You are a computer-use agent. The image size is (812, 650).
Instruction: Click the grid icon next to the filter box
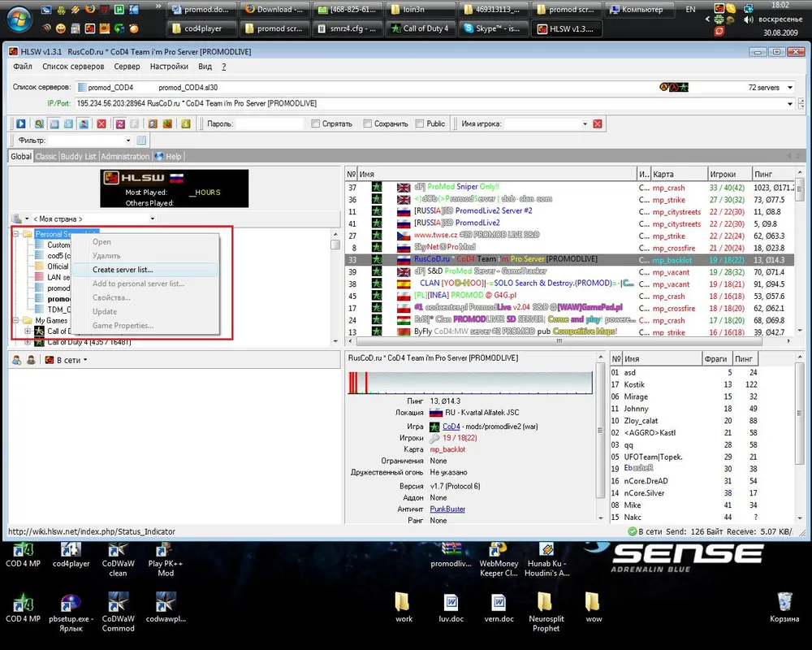(x=141, y=141)
